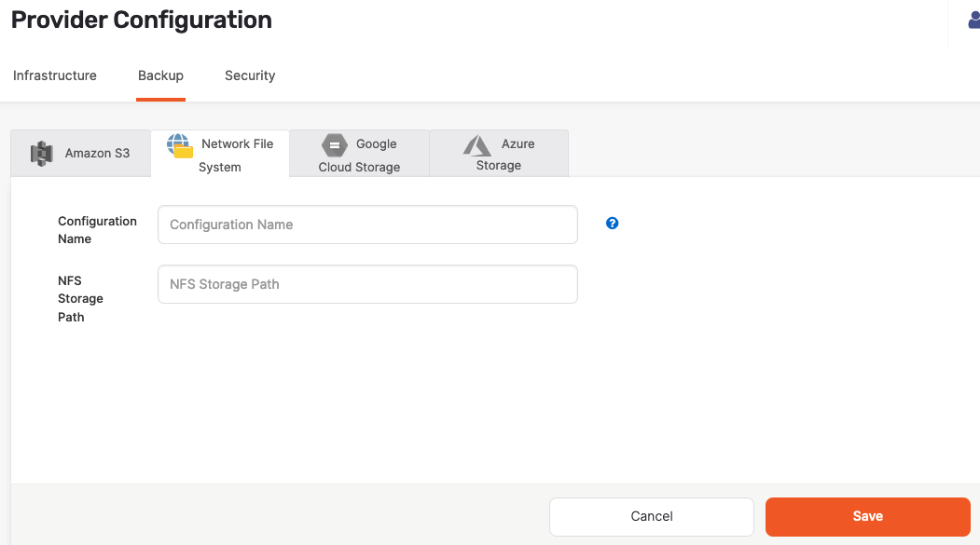Image resolution: width=980 pixels, height=545 pixels.
Task: Switch to the Infrastructure tab
Action: coord(54,75)
